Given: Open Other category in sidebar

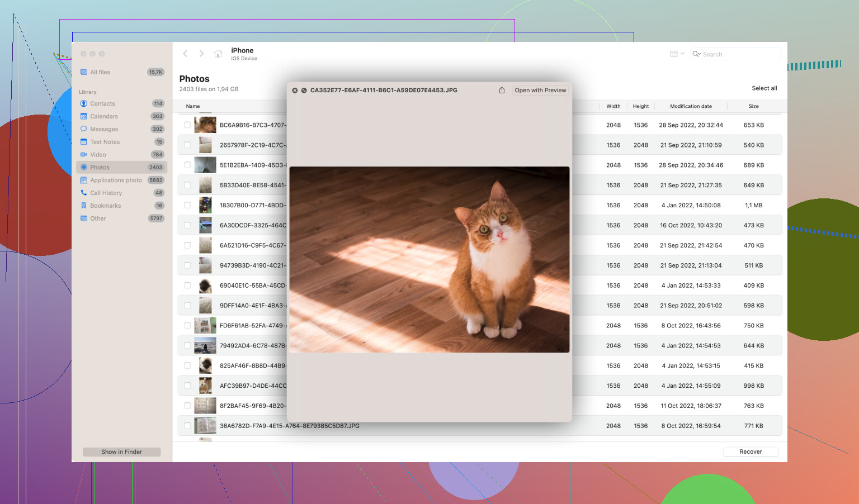Looking at the screenshot, I should 122,218.
